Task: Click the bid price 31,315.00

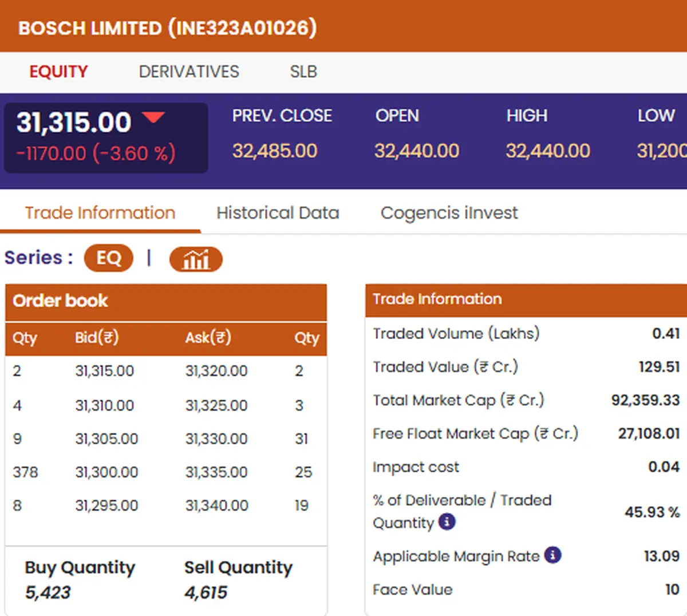Action: 105,371
